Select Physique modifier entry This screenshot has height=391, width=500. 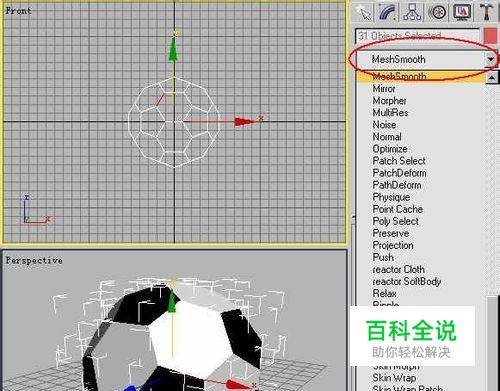coord(391,197)
